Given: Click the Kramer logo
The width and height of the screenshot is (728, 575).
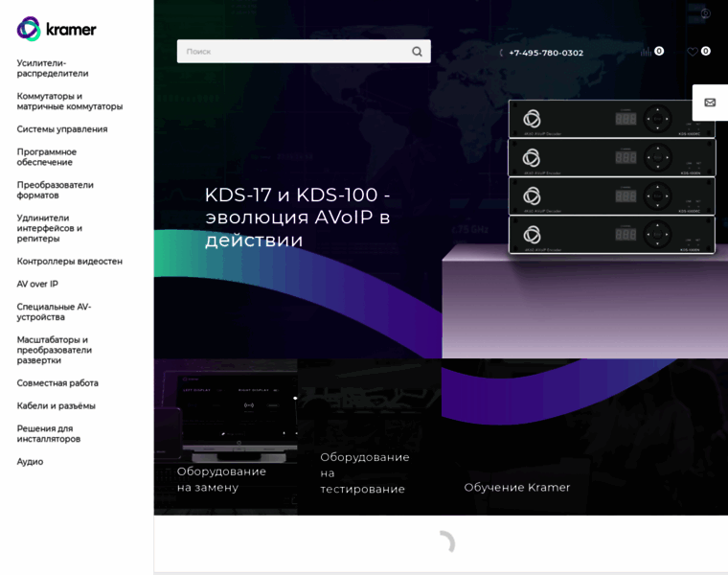Looking at the screenshot, I should 57,30.
